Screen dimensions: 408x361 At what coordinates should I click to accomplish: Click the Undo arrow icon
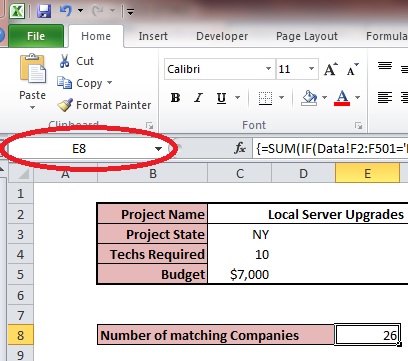point(66,11)
